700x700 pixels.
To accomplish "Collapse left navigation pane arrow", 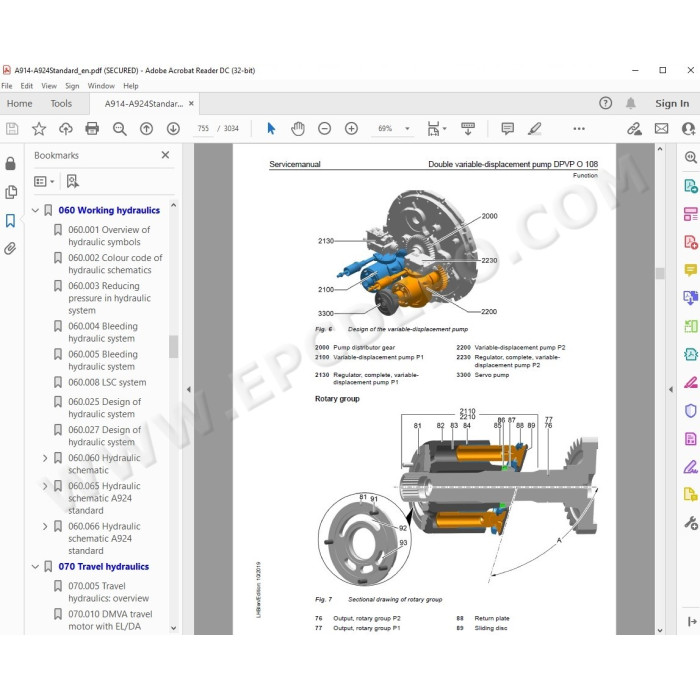I will (188, 389).
